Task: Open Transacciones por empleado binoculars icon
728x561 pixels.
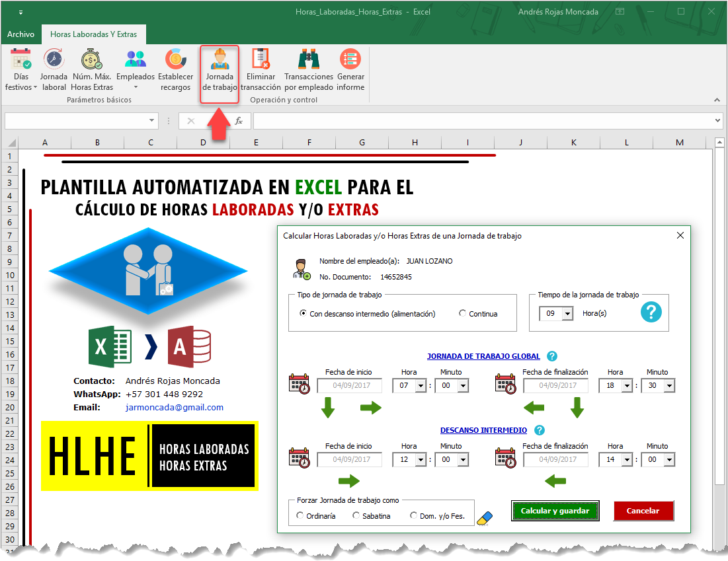Action: [309, 59]
